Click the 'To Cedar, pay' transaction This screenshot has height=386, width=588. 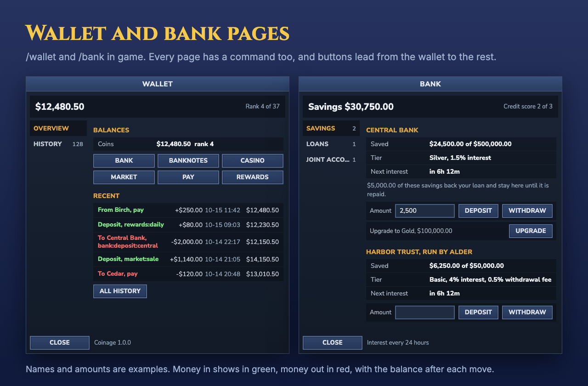(x=188, y=274)
